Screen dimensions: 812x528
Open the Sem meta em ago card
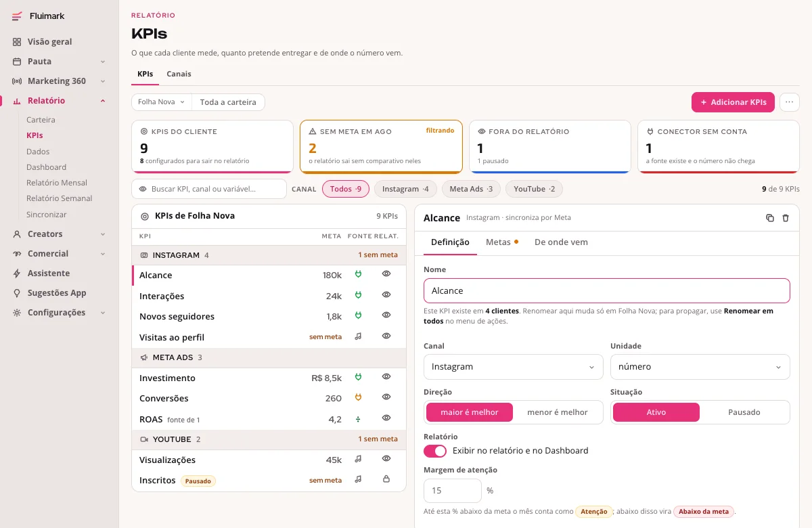pos(381,147)
